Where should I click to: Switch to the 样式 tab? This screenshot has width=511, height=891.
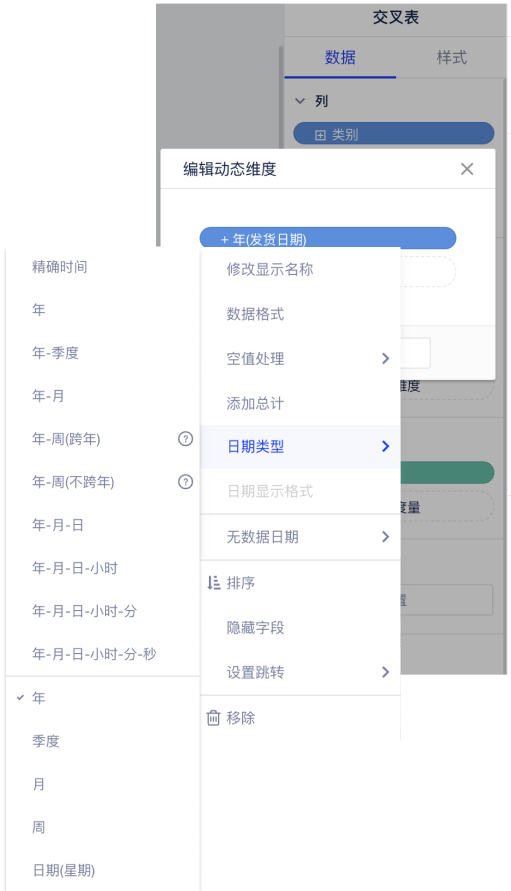451,57
